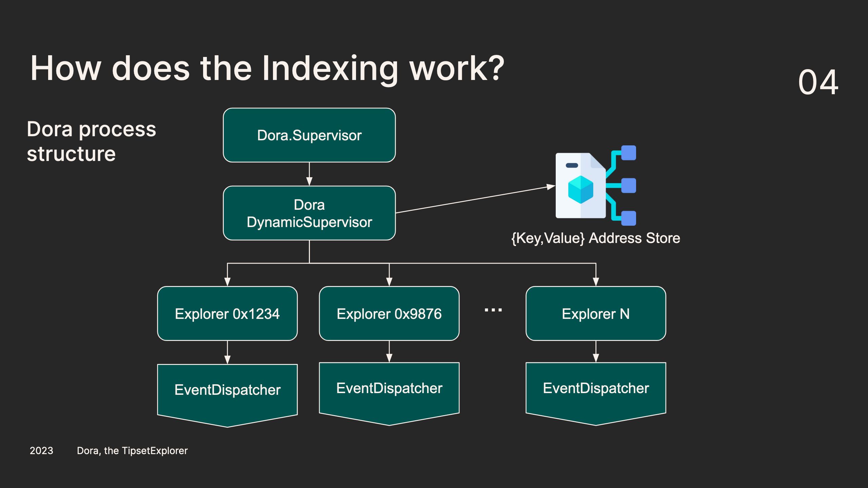This screenshot has width=868, height=488.
Task: Click the ellipsis between Explorer nodes
Action: (493, 310)
